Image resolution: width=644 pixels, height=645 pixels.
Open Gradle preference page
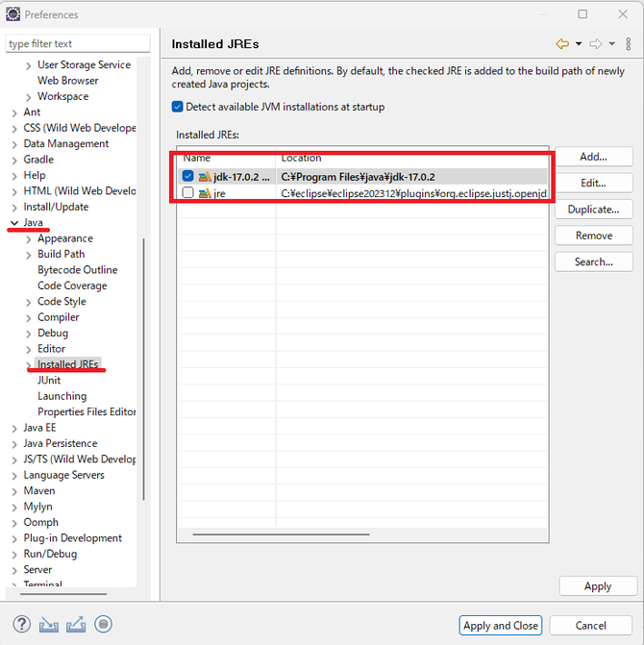[x=38, y=160]
